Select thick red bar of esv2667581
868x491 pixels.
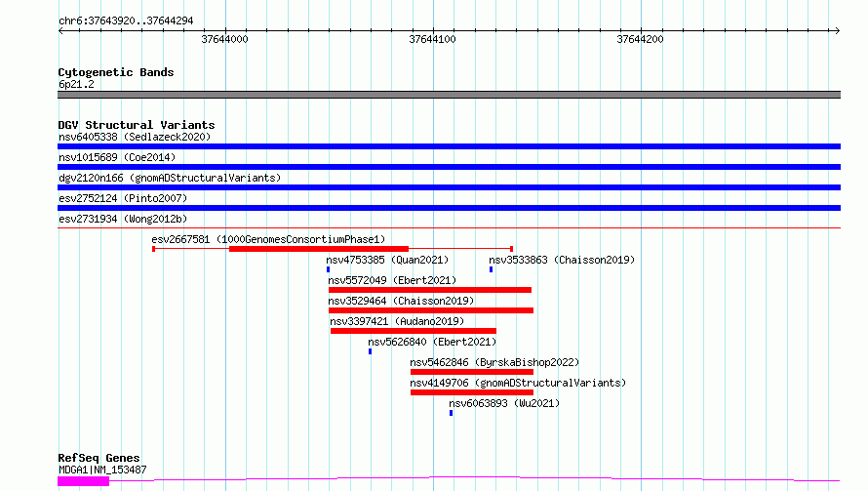click(319, 249)
